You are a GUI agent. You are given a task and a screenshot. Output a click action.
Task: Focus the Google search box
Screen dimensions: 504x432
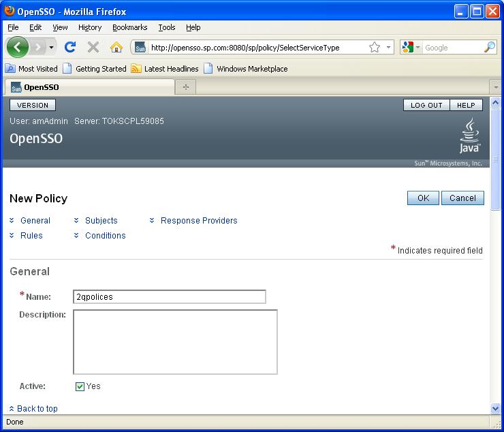[x=452, y=48]
